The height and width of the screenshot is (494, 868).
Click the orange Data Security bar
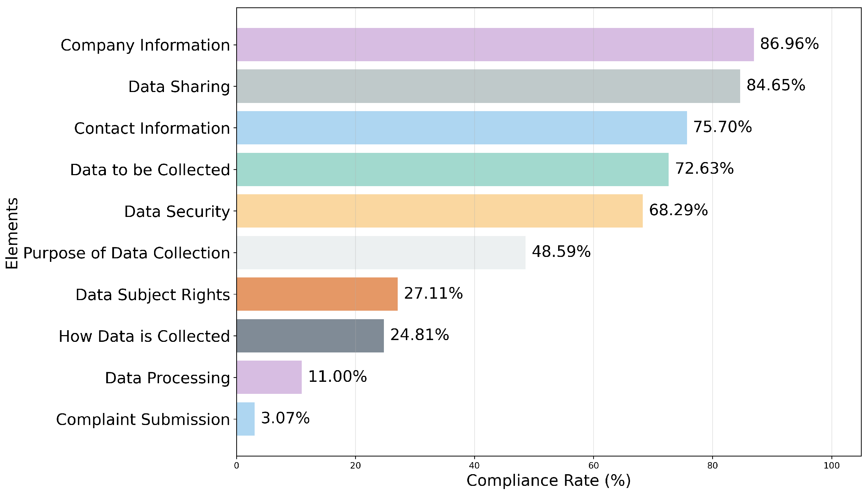(440, 211)
